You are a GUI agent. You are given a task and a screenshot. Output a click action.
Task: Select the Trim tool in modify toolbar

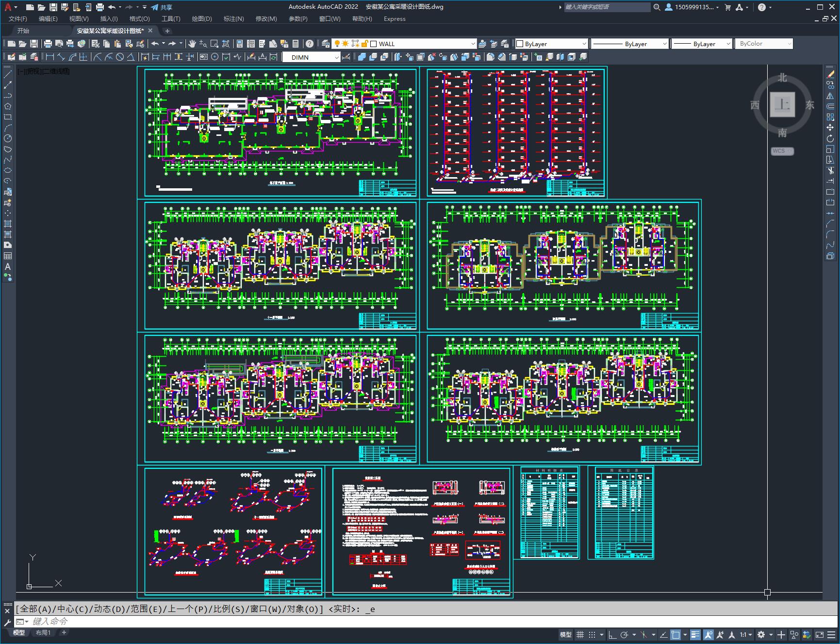[x=830, y=170]
